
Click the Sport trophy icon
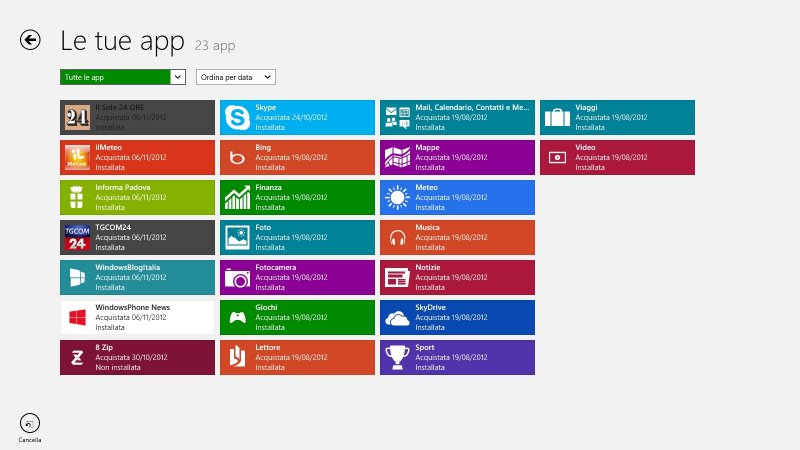(x=397, y=358)
